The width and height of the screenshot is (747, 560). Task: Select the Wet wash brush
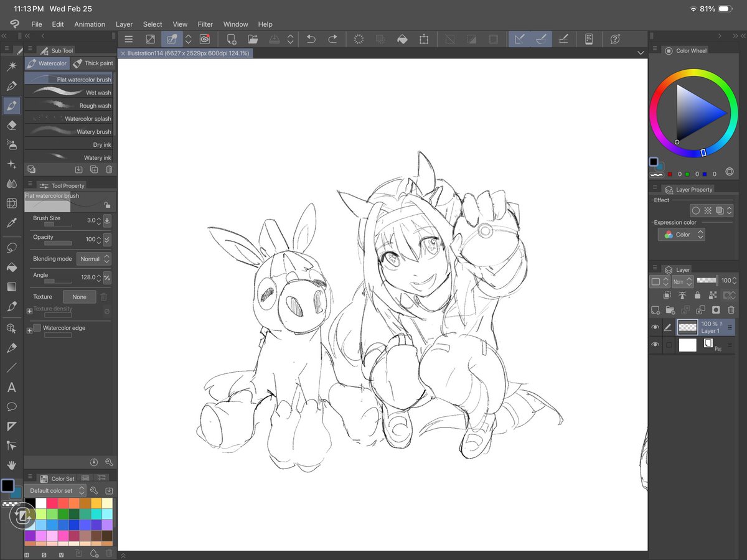click(x=68, y=92)
